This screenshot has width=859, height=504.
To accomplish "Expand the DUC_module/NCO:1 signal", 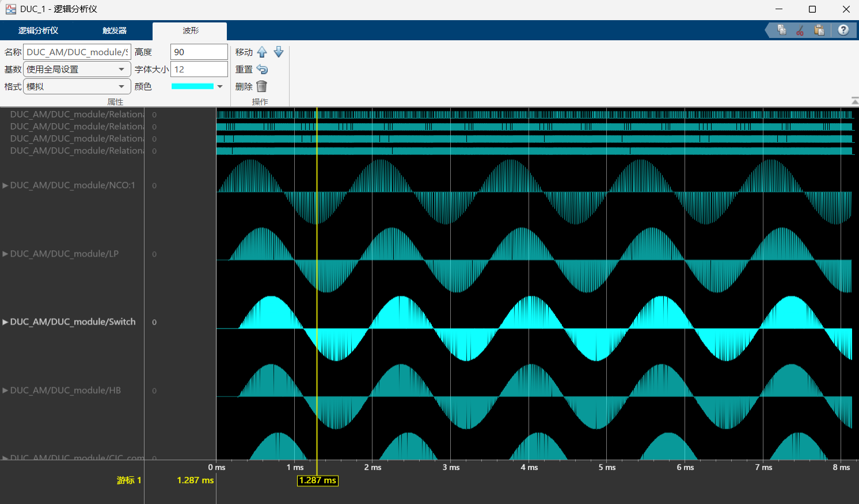I will [5, 185].
